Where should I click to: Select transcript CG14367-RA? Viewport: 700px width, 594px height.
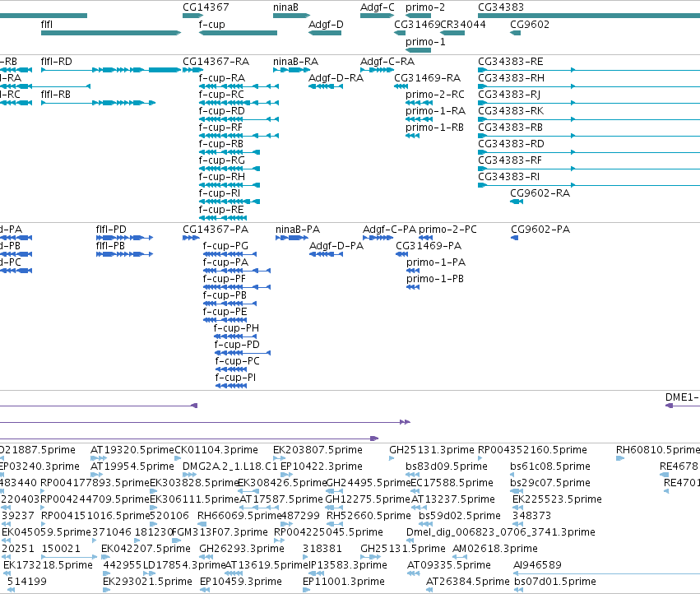click(216, 61)
